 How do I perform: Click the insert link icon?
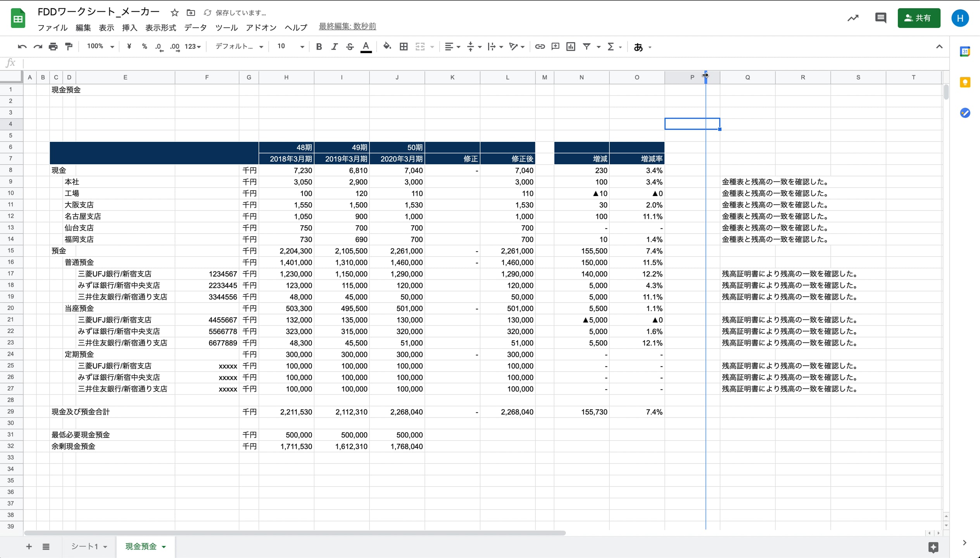540,47
